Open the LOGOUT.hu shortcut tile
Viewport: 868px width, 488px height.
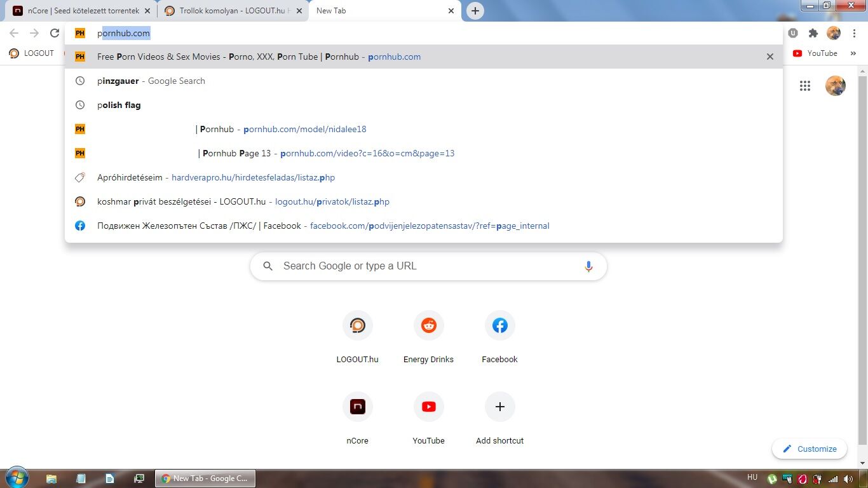point(357,337)
